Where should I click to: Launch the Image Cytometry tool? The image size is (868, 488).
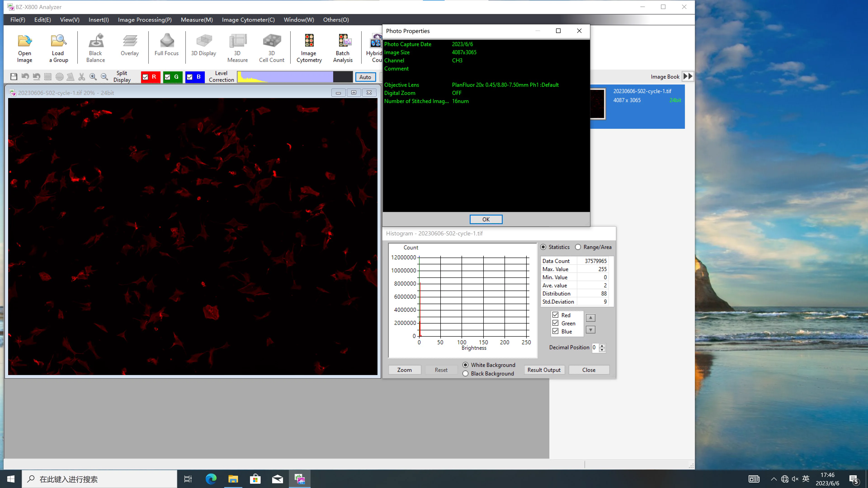[309, 48]
